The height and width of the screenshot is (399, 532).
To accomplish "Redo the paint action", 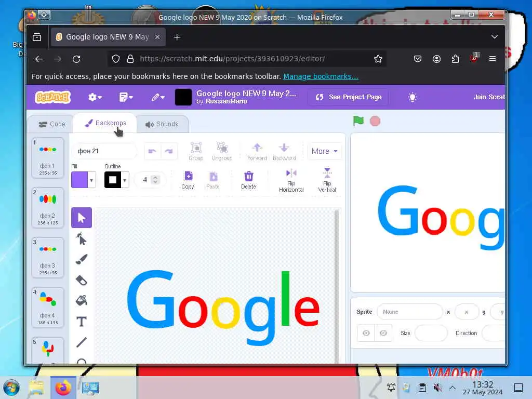I will (x=169, y=151).
